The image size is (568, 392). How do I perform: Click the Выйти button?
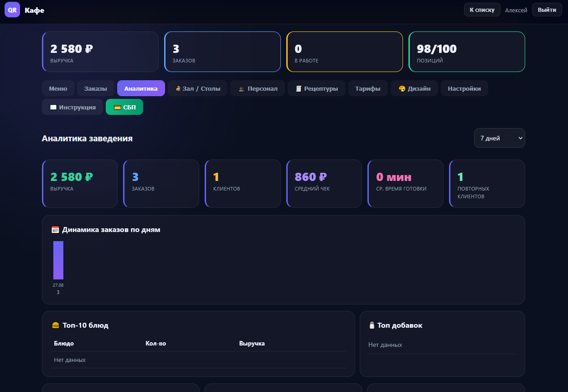tap(547, 10)
